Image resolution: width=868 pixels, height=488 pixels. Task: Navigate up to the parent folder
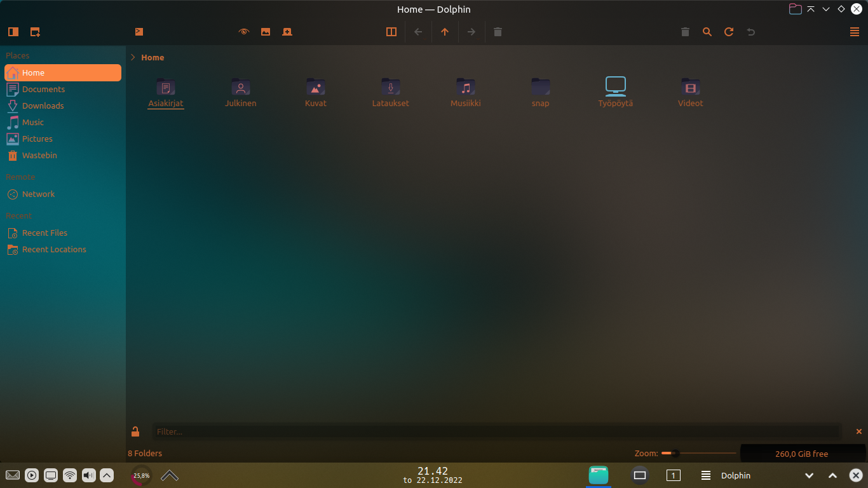[445, 31]
